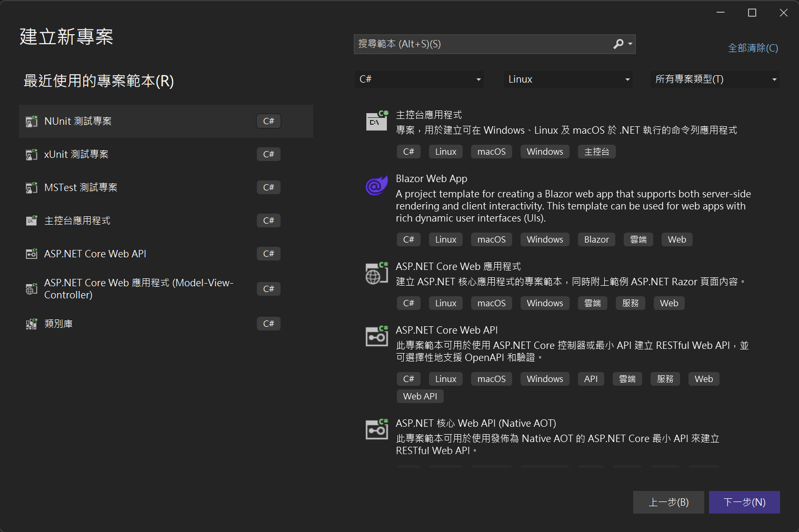Click the Blazor Web App description text
The height and width of the screenshot is (532, 799).
coord(573,206)
